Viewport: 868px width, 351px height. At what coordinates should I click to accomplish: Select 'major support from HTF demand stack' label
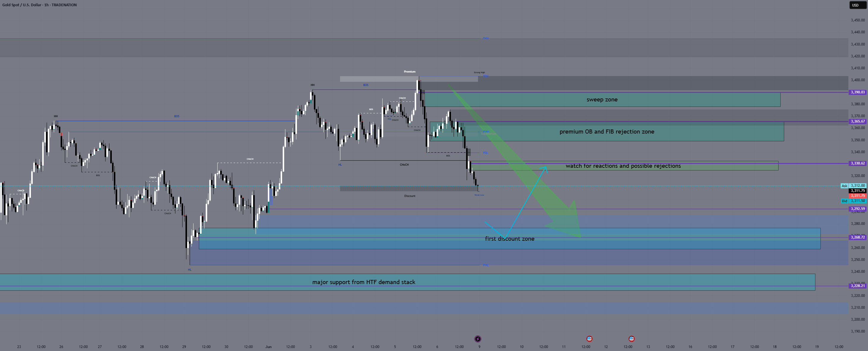pos(364,282)
